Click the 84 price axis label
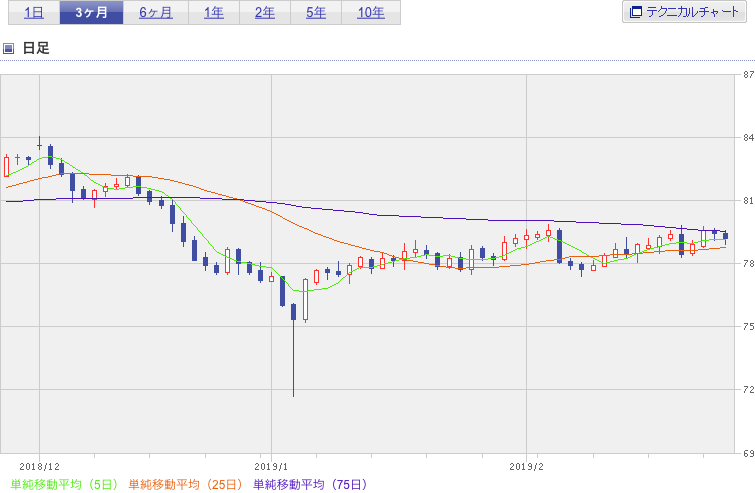Image resolution: width=755 pixels, height=493 pixels. pyautogui.click(x=748, y=138)
